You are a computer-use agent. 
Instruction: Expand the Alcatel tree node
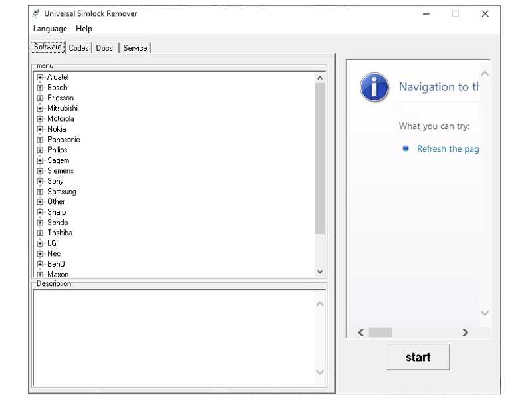[x=41, y=78]
